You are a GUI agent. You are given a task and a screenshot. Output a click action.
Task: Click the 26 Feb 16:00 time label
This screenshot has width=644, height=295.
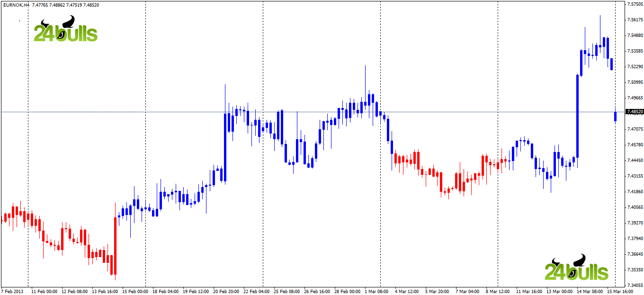click(317, 292)
